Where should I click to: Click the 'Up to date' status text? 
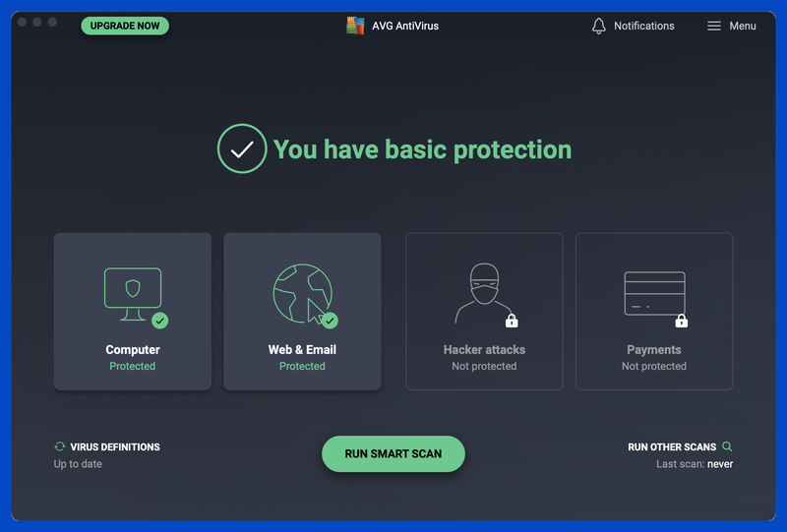tap(78, 464)
